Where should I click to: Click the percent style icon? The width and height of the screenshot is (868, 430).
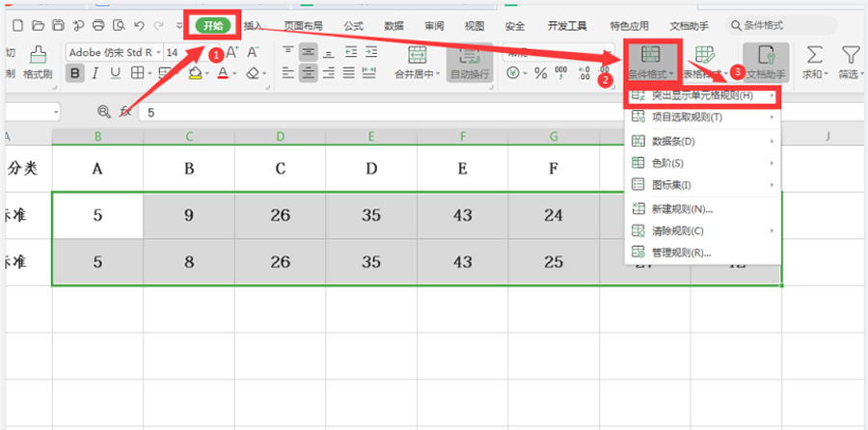(x=540, y=73)
